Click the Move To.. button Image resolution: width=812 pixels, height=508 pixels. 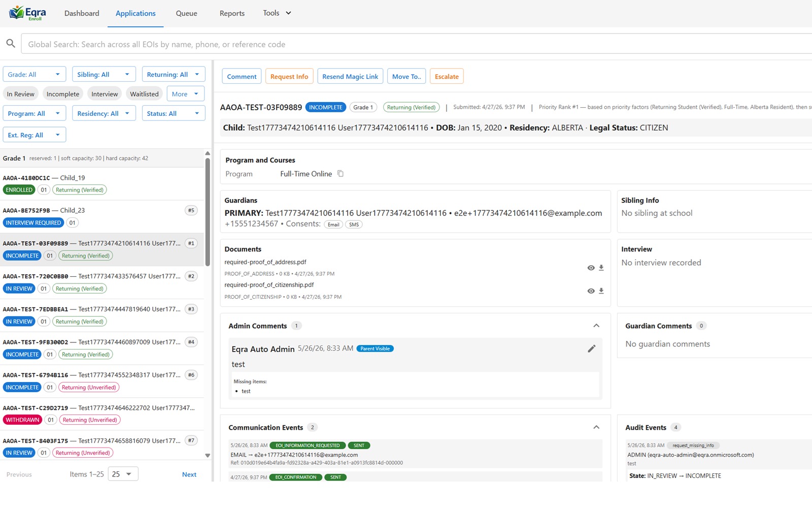pos(407,76)
